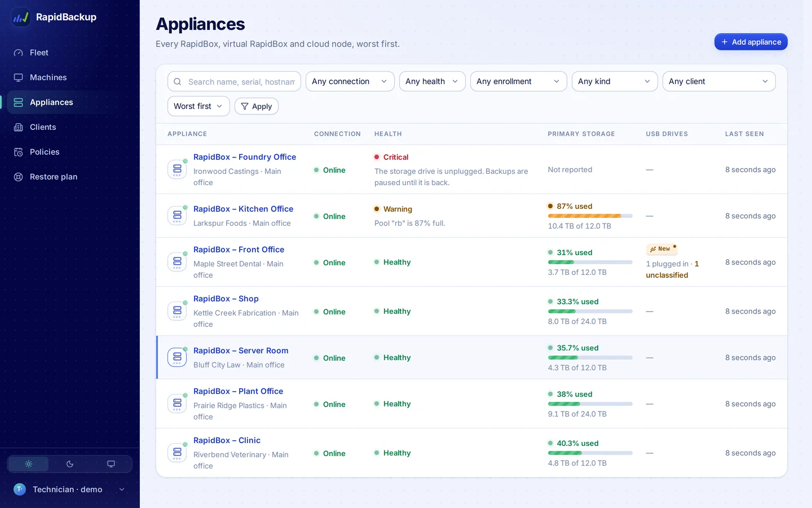Click the Fleet gauge icon in sidebar
812x508 pixels.
(19, 52)
